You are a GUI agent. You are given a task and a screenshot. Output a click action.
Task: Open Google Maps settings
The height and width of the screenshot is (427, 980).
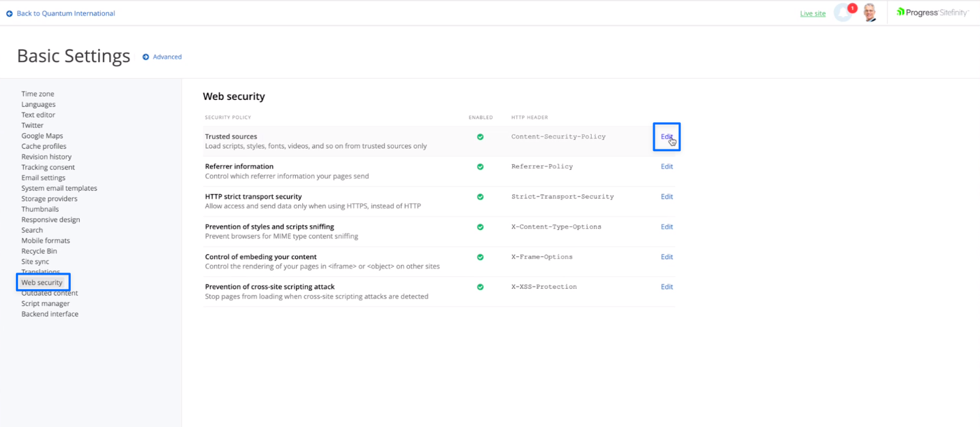[42, 136]
